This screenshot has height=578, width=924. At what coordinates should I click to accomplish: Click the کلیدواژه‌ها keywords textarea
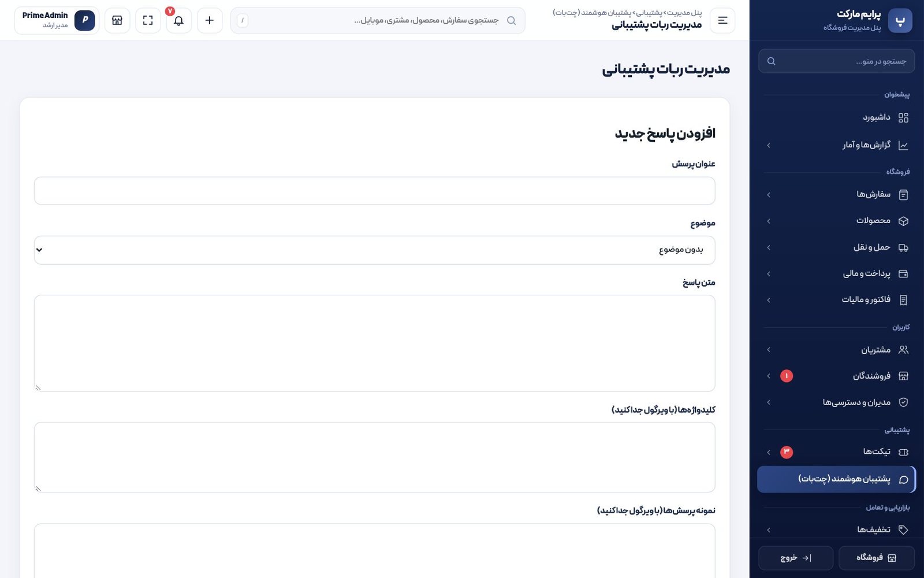click(x=375, y=457)
